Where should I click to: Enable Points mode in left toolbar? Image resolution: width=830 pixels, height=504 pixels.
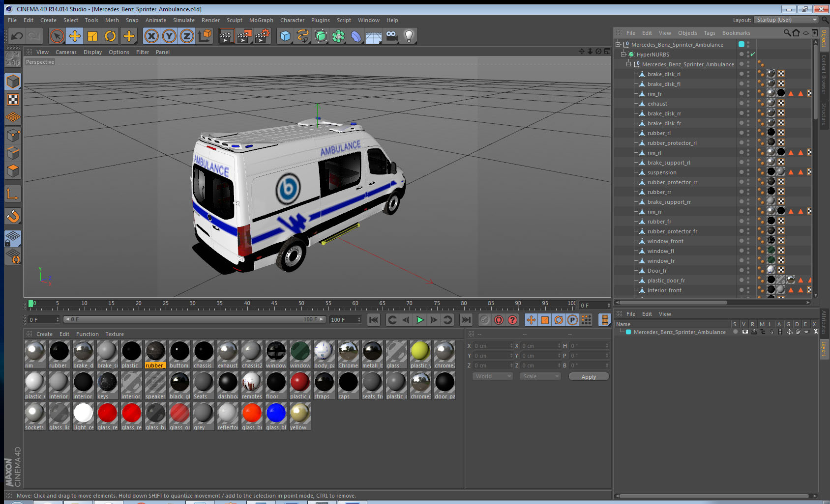[x=13, y=135]
